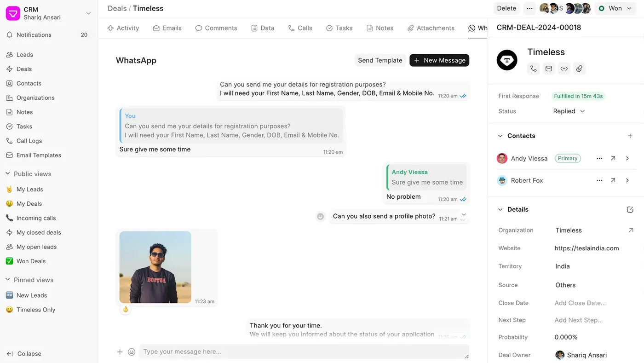Open the Replied status dropdown
Image resolution: width=644 pixels, height=363 pixels.
tap(569, 111)
